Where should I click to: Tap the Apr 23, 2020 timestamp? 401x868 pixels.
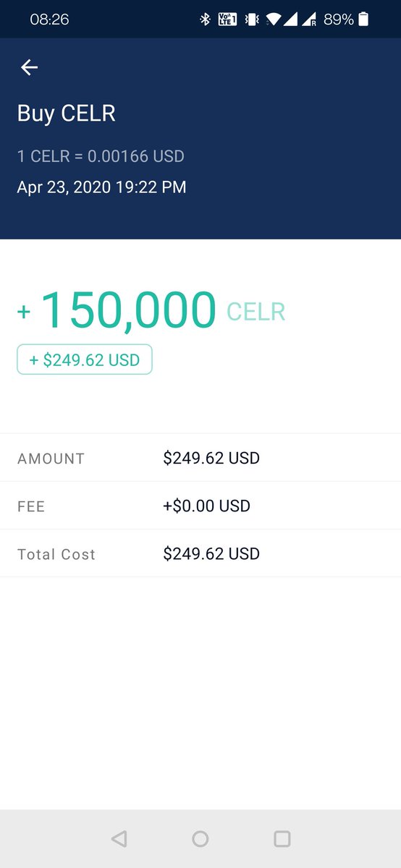point(101,187)
